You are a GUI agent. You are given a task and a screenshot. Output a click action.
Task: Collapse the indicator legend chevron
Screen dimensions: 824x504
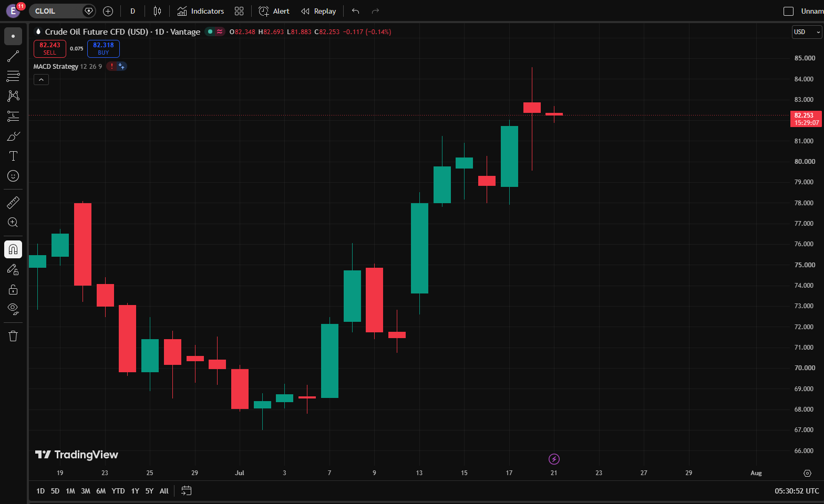pos(41,79)
